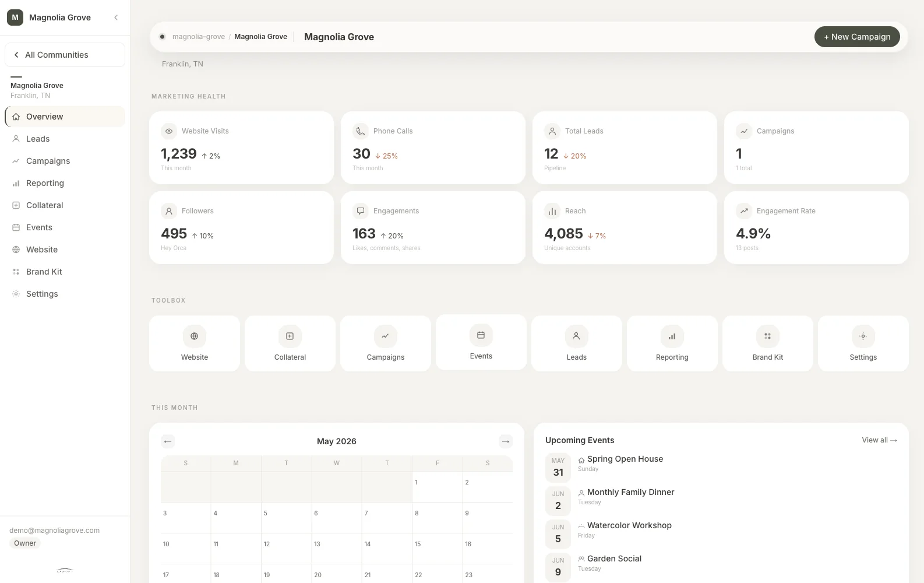Select May 9 on the calendar
This screenshot has height=583, width=924.
tap(488, 518)
